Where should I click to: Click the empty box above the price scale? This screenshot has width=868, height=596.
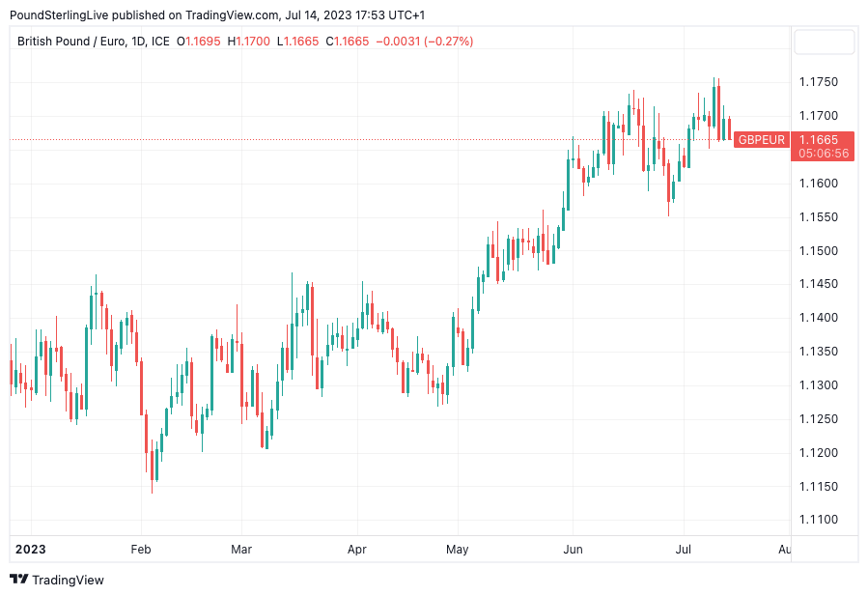coord(824,43)
